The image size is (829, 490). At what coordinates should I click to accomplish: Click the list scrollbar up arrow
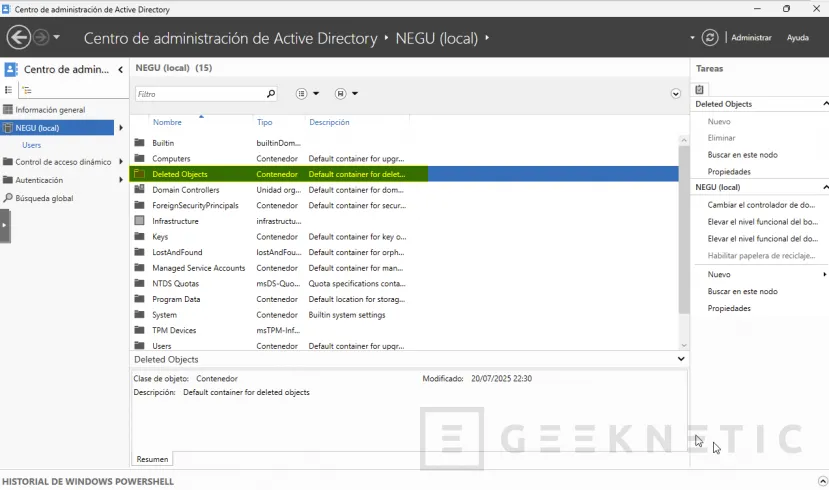coord(684,140)
